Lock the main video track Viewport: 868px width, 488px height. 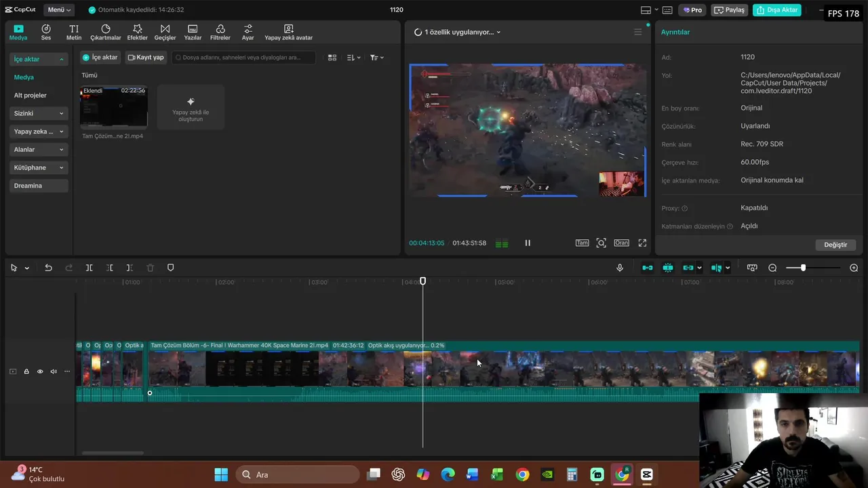click(x=26, y=371)
